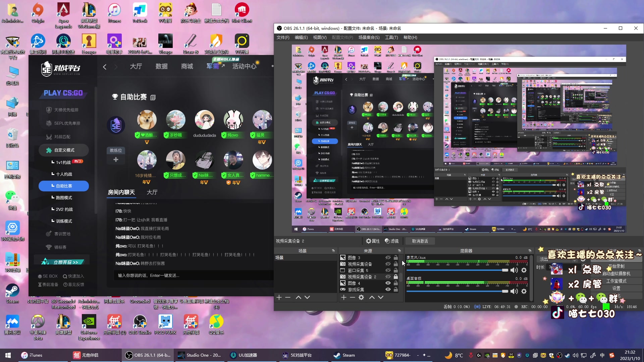644x362 pixels.
Task: Open the 微信 desktop icon
Action: click(12, 200)
